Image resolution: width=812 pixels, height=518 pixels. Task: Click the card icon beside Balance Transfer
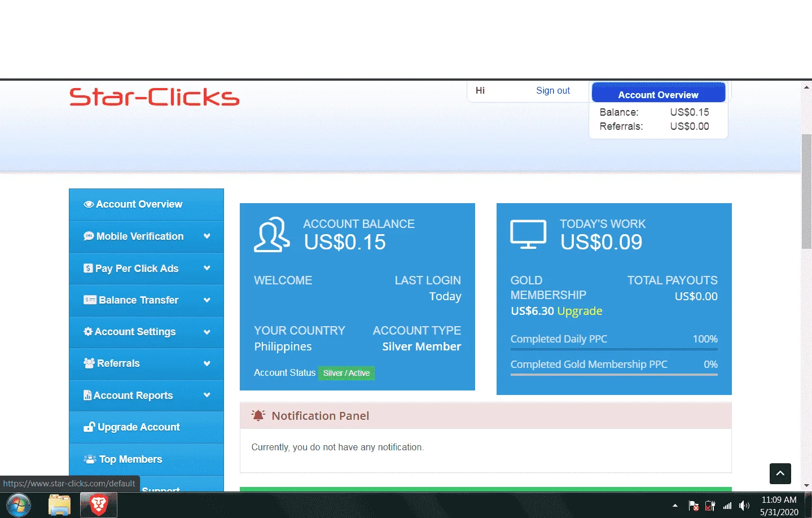click(90, 300)
